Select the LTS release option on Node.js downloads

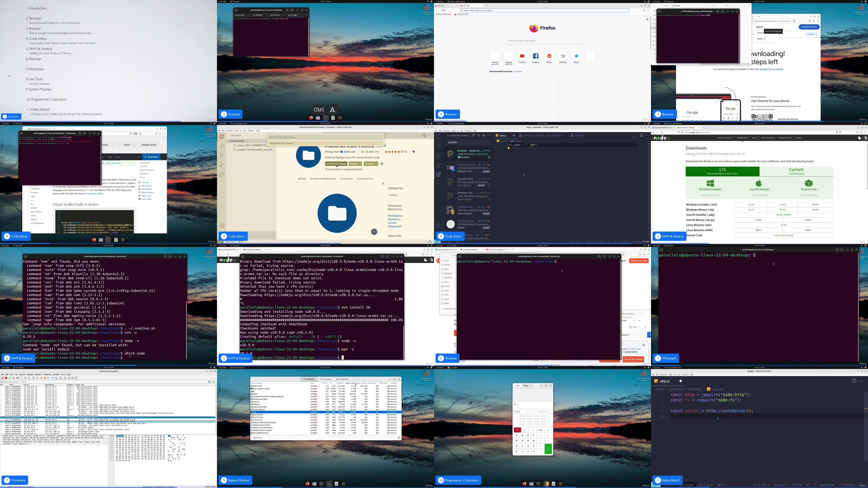(722, 171)
